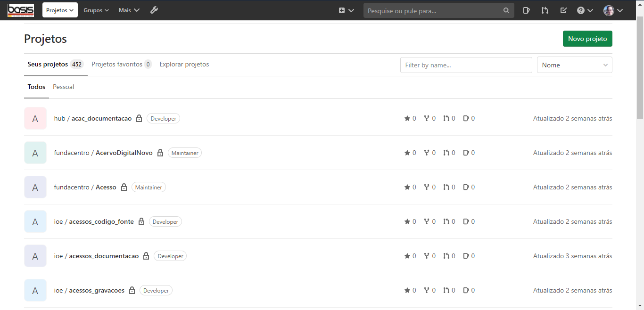The width and height of the screenshot is (644, 310).
Task: Open the Issues icon in the top bar
Action: pos(527,10)
